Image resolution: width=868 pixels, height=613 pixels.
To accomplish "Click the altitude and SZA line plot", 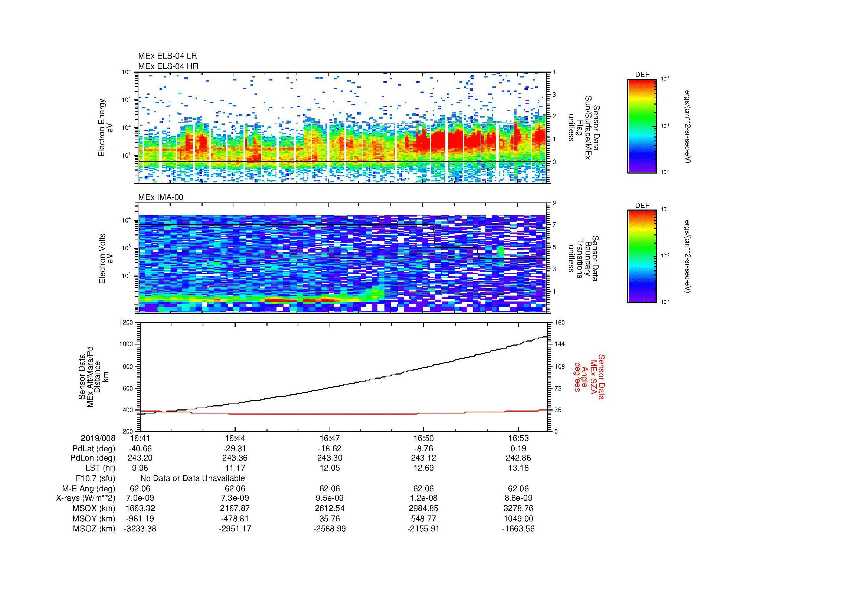I will tap(343, 377).
